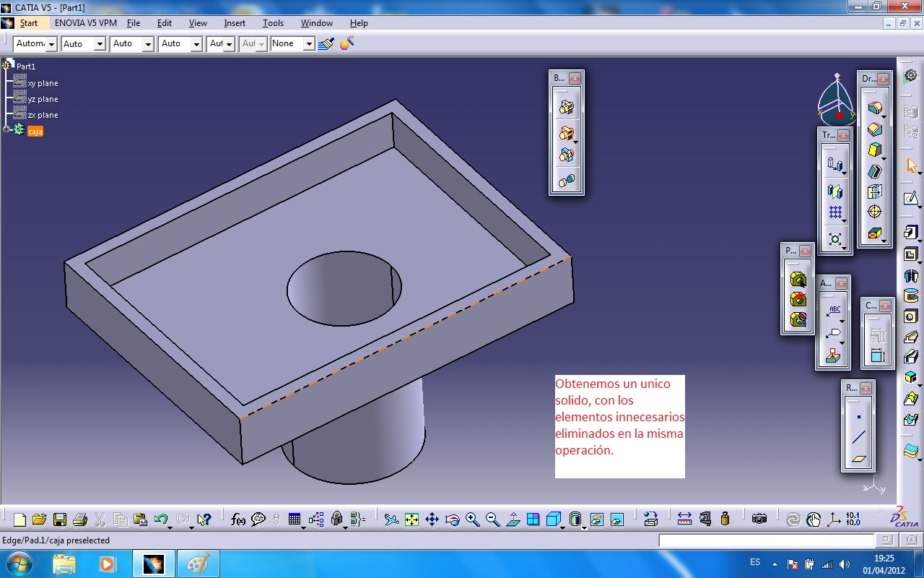Viewport: 924px width, 578px height.
Task: Click the Point reference element icon
Action: coord(858,417)
